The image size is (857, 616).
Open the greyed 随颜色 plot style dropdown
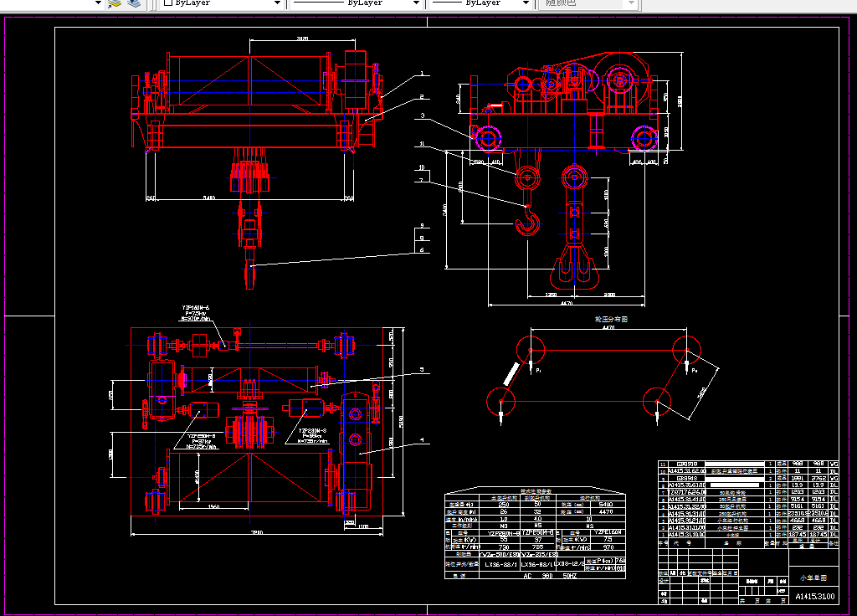[x=588, y=3]
